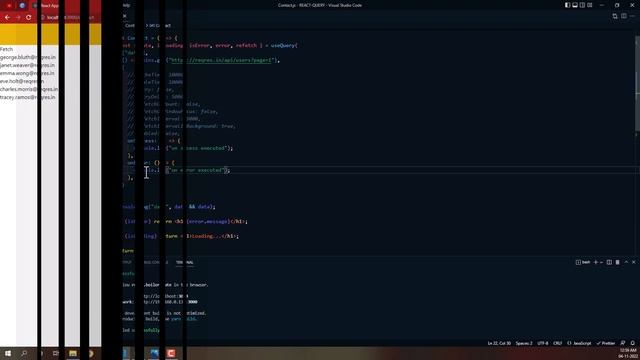The height and width of the screenshot is (360, 640).
Task: Click the taskbar clock and date
Action: (628, 353)
